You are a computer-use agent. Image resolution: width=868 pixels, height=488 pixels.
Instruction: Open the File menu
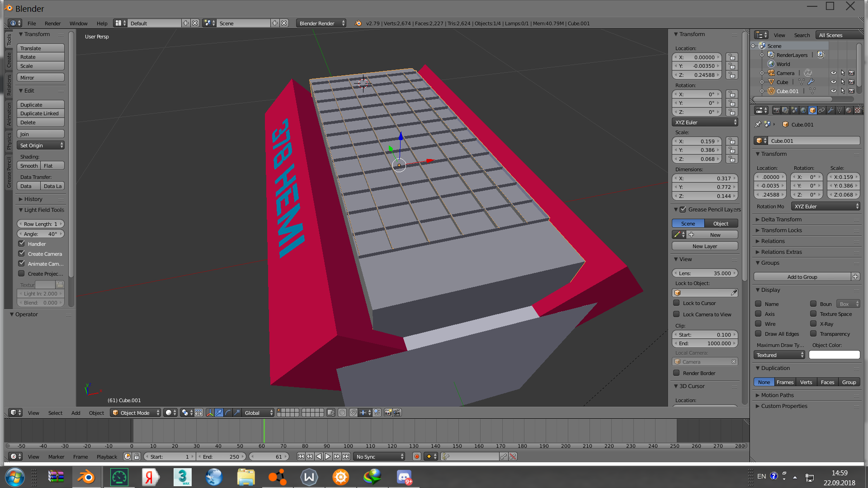(32, 23)
